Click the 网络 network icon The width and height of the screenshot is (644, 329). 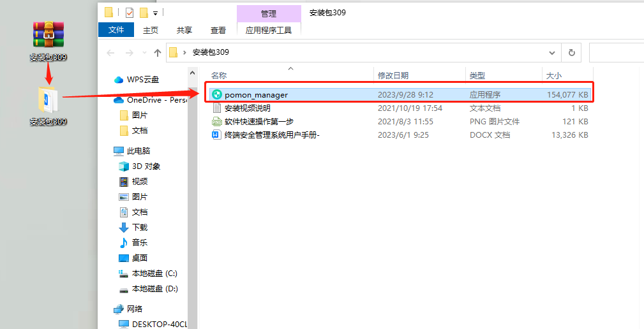point(119,309)
